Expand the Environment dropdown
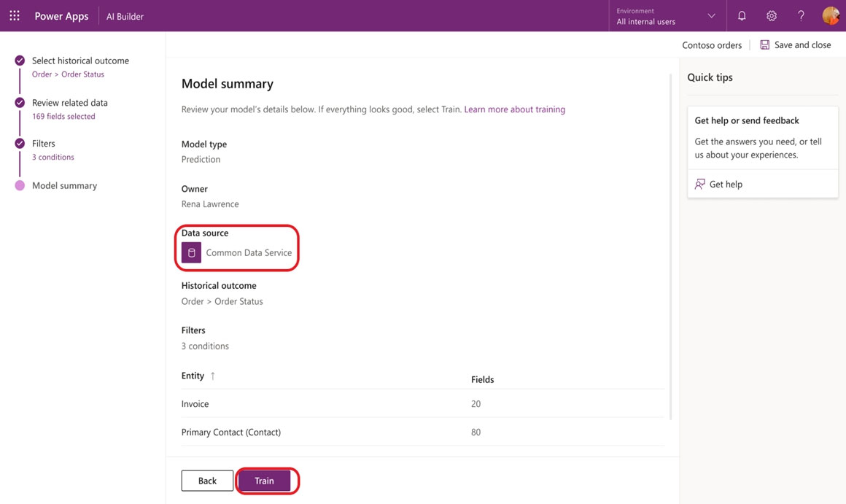846x504 pixels. coord(711,15)
